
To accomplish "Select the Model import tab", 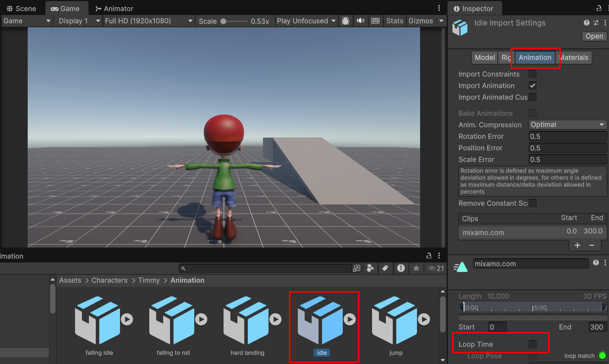I will tap(485, 58).
